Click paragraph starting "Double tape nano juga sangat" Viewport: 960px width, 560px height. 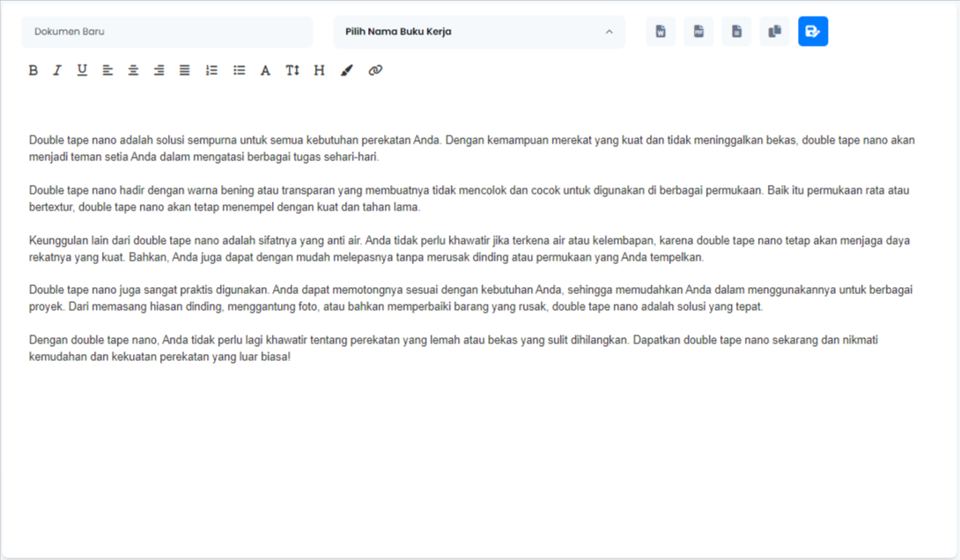point(470,298)
